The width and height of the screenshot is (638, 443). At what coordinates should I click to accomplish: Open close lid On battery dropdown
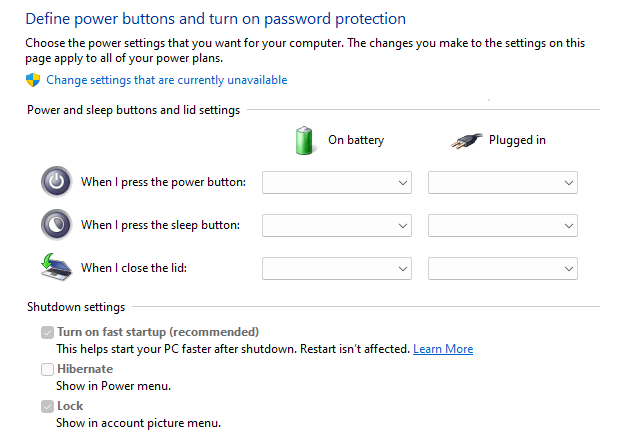pyautogui.click(x=337, y=268)
